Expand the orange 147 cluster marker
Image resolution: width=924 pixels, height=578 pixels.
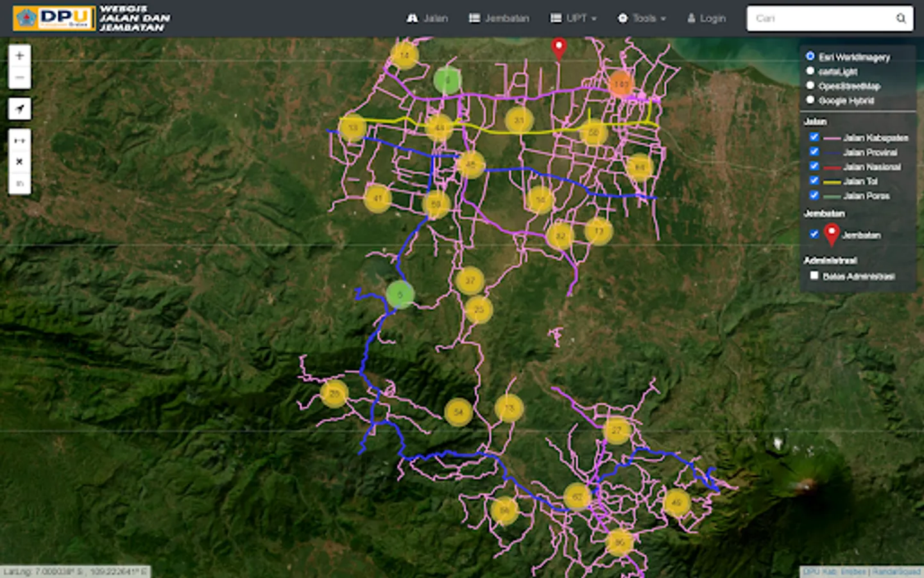620,84
